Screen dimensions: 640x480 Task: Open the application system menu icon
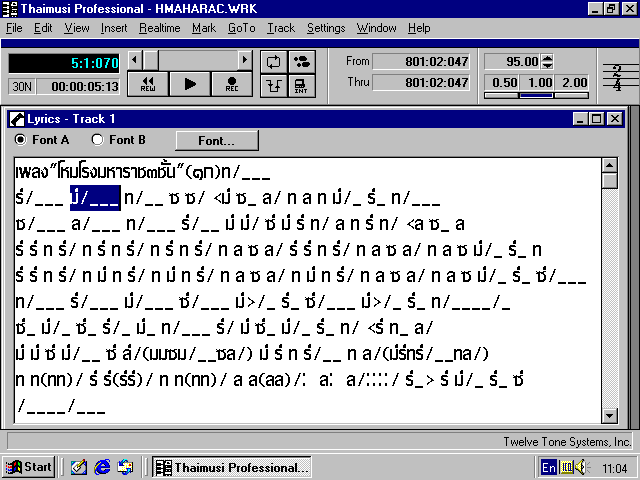[10, 9]
